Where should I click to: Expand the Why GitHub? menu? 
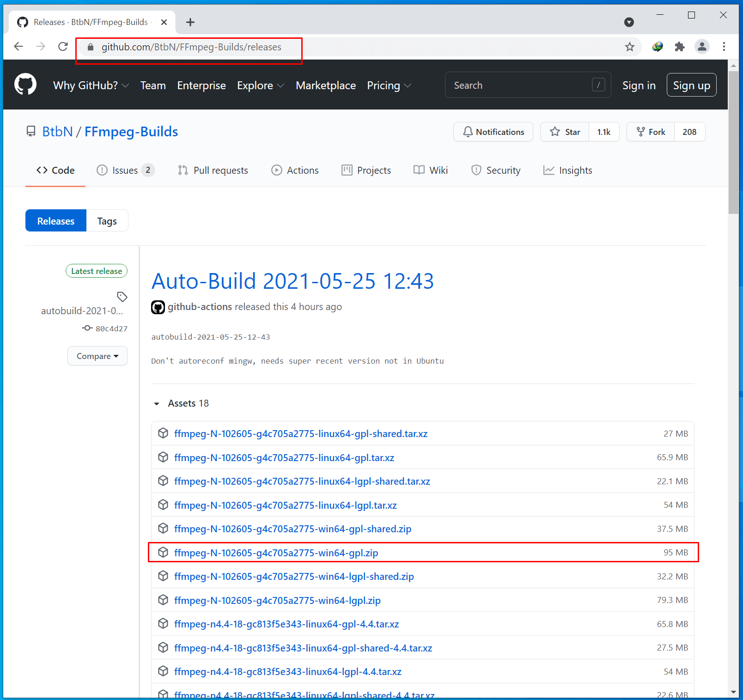pos(91,85)
